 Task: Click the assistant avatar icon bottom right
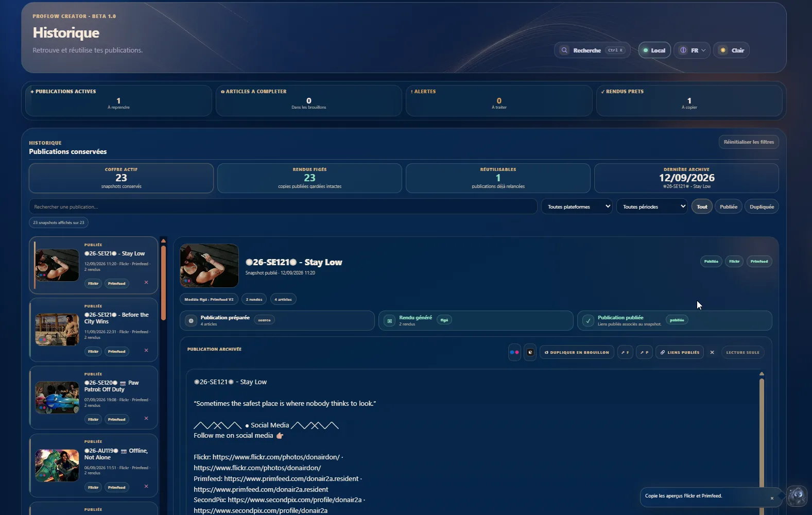[x=797, y=496]
